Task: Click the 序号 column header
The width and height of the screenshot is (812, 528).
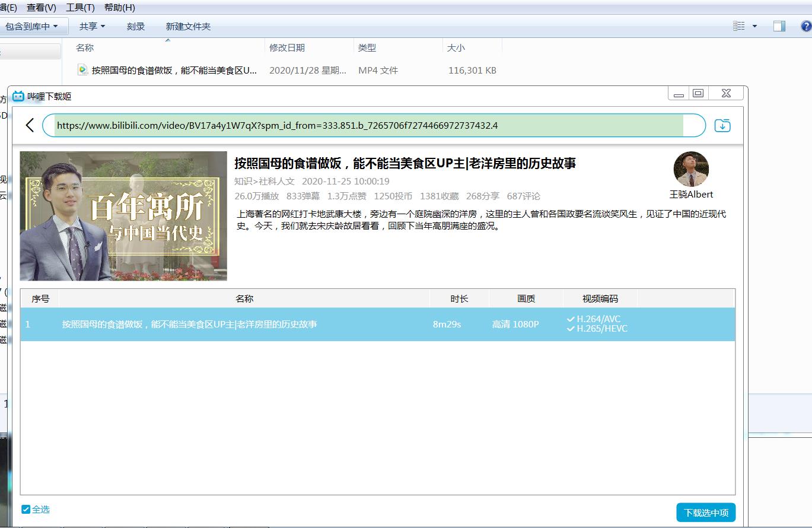Action: coord(40,298)
